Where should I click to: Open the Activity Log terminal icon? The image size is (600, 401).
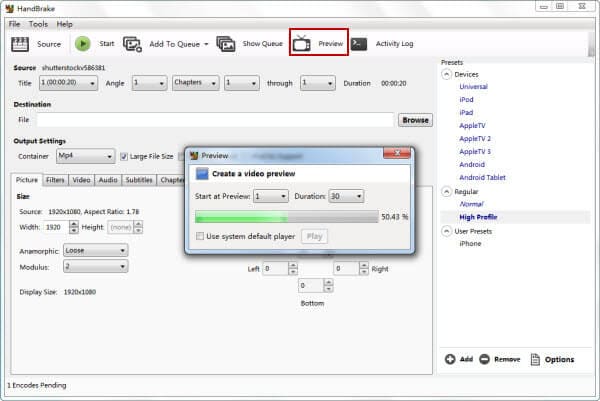[x=359, y=44]
